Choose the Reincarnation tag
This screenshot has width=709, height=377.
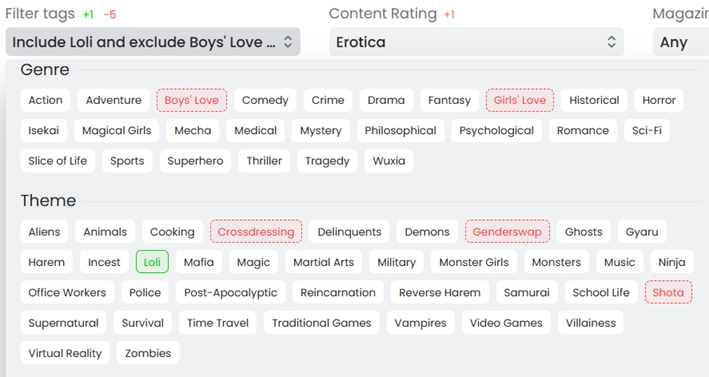[338, 292]
